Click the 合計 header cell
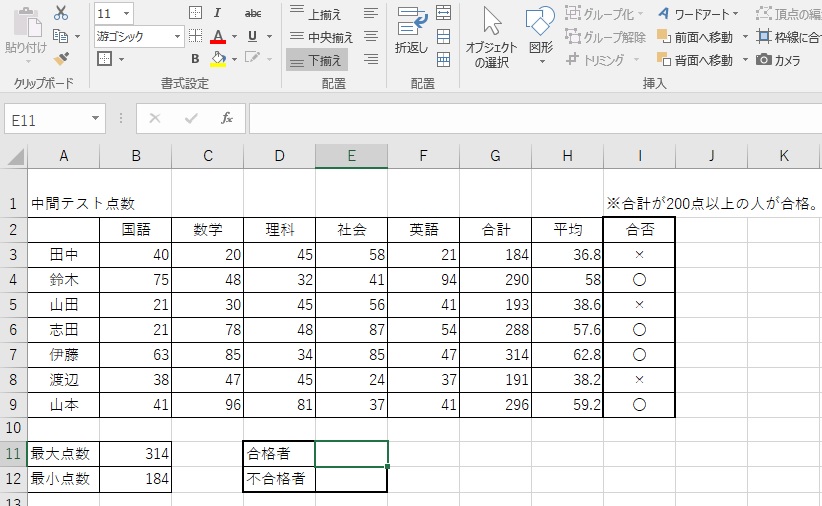This screenshot has width=822, height=506. (x=495, y=230)
